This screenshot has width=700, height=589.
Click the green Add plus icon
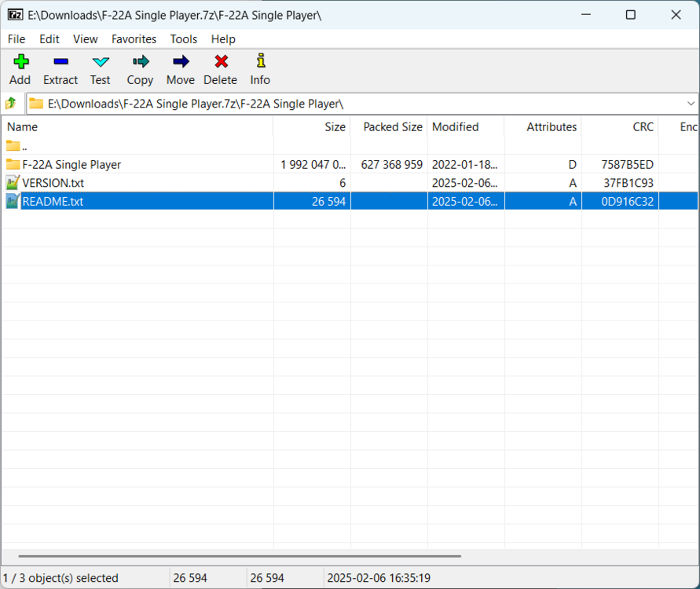pos(20,62)
